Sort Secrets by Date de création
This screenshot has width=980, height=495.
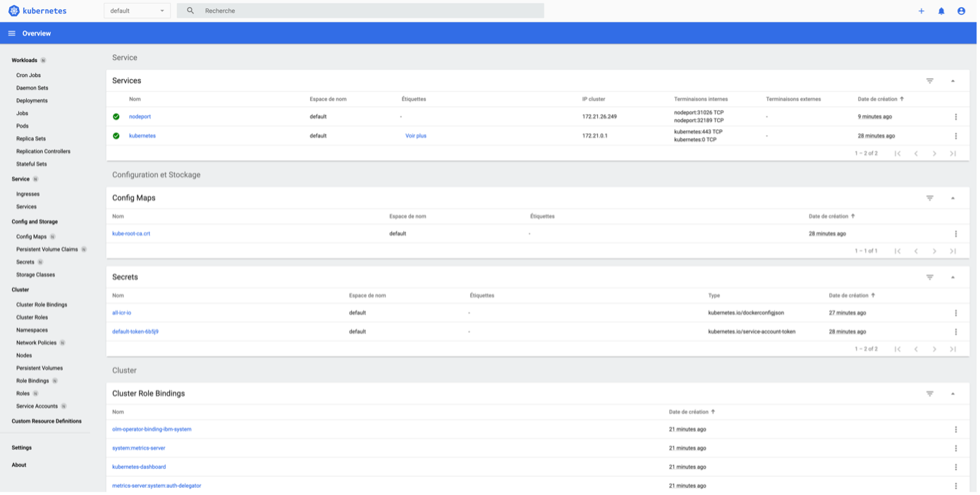pyautogui.click(x=852, y=295)
